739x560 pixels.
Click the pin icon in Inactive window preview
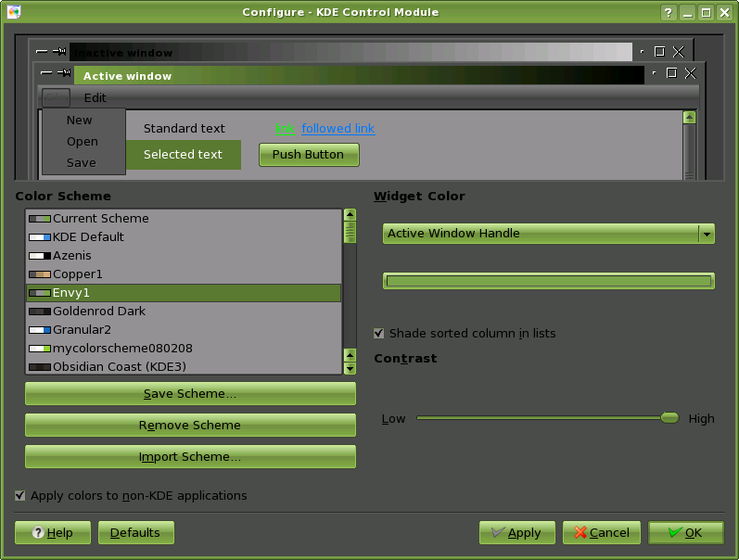pyautogui.click(x=59, y=51)
